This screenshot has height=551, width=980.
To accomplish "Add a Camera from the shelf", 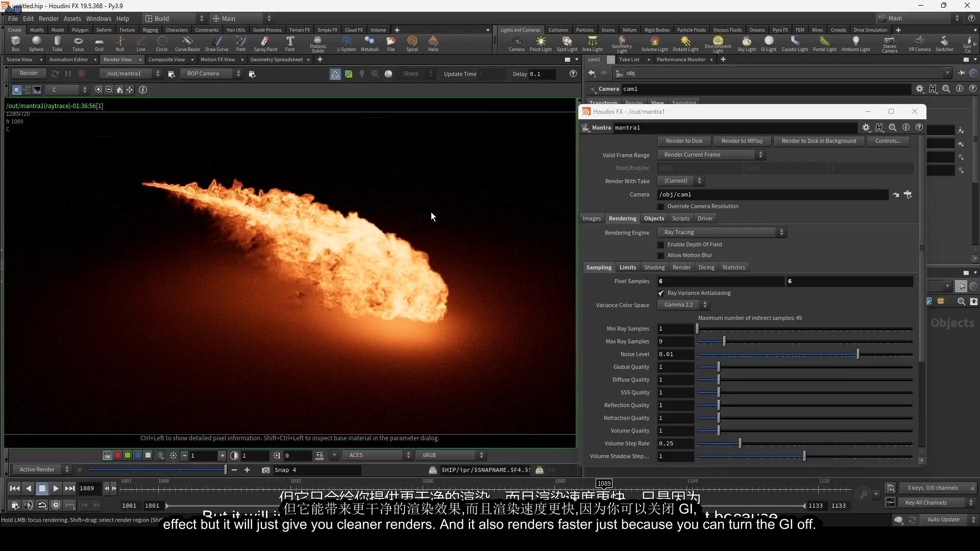I will click(517, 43).
